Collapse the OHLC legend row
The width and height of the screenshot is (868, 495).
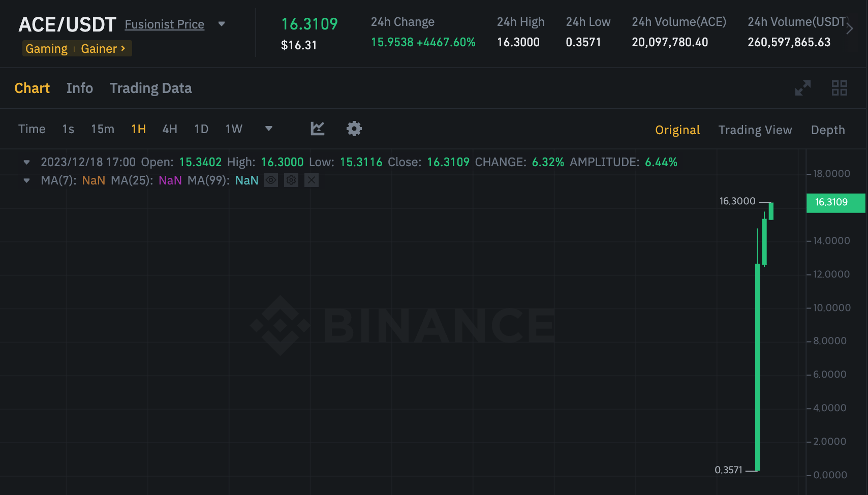tap(26, 162)
